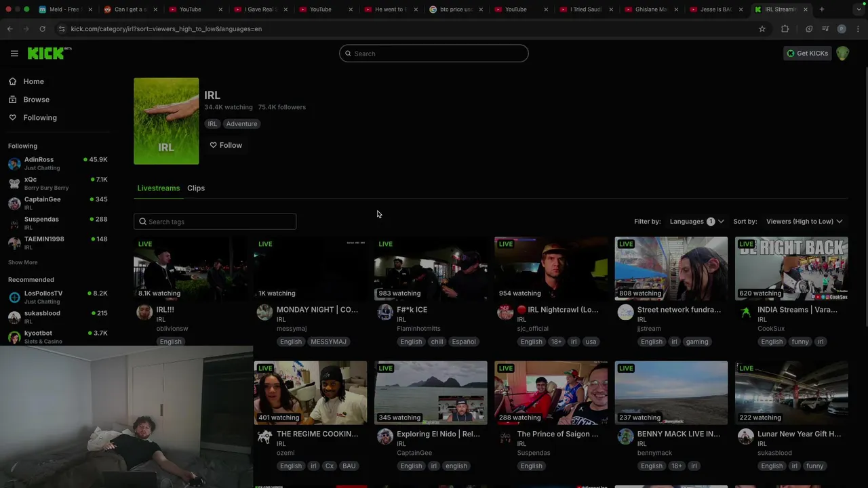The width and height of the screenshot is (868, 488).
Task: Select the Español tag
Action: (x=464, y=342)
